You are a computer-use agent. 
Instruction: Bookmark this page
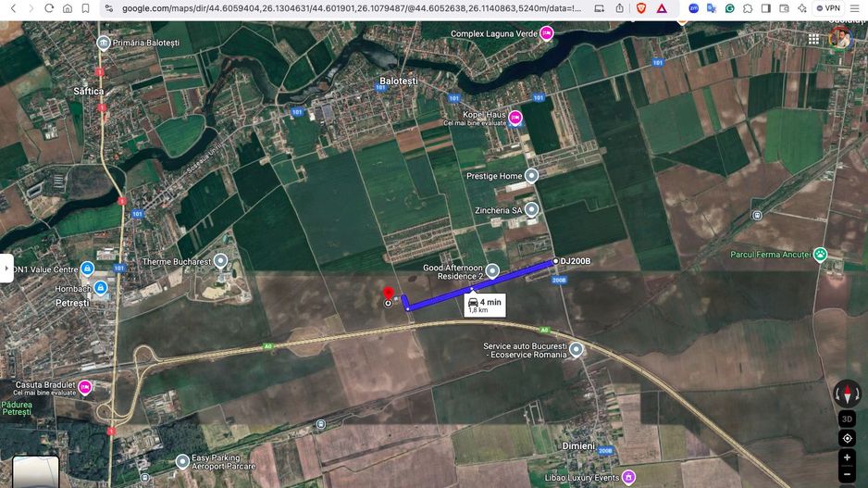(x=85, y=8)
